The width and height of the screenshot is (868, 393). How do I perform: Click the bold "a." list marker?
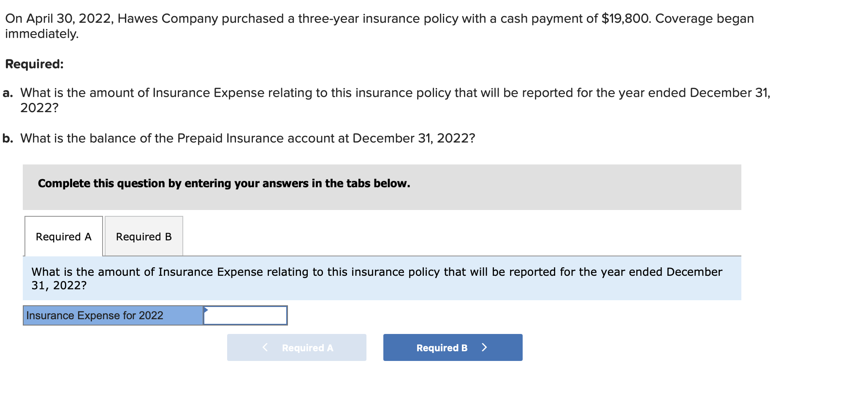[x=8, y=93]
